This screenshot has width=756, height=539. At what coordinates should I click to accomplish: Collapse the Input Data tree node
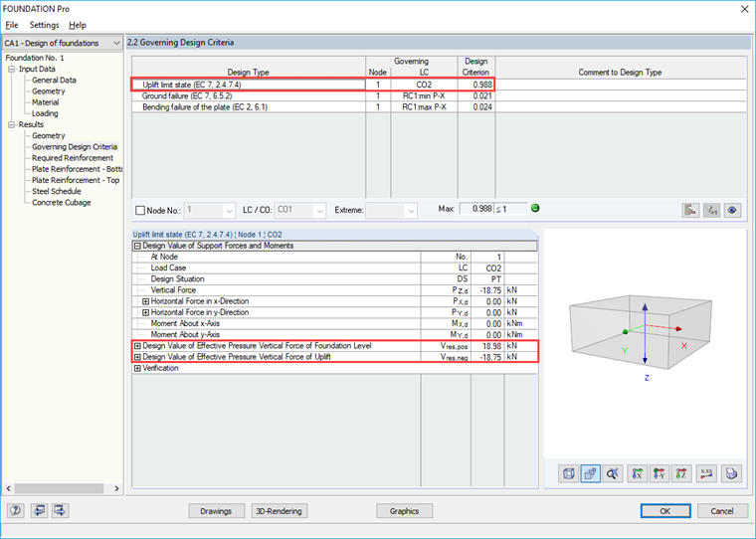[x=12, y=69]
